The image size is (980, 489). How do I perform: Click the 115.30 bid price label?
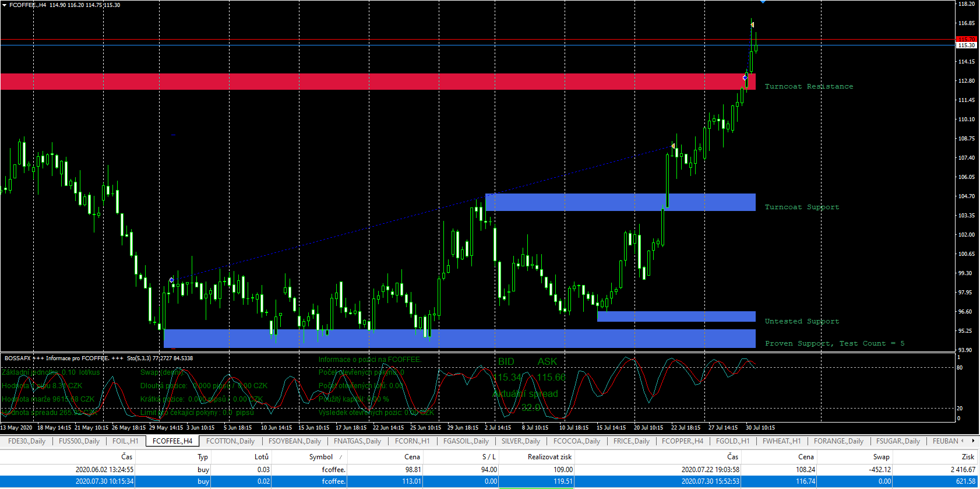coord(966,45)
